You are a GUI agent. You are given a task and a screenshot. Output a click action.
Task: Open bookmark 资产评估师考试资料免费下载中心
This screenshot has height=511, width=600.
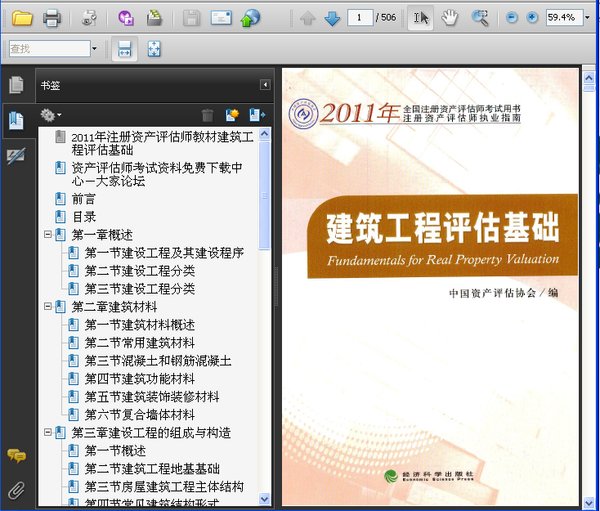[157, 174]
